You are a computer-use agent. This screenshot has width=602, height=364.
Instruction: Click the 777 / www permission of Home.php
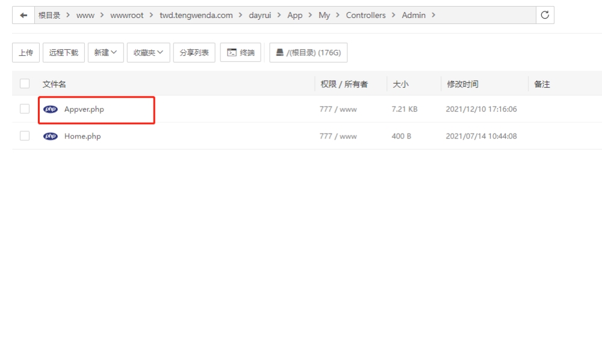[x=338, y=136]
